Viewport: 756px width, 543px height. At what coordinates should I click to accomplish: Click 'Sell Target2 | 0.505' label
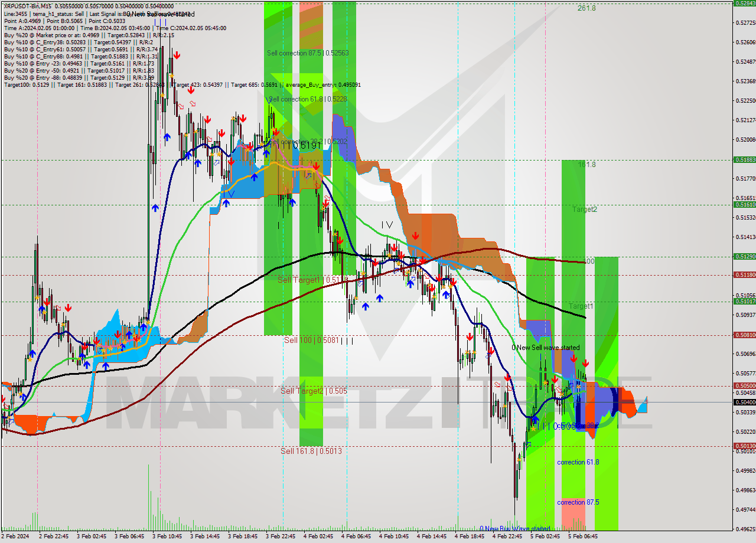pos(314,391)
